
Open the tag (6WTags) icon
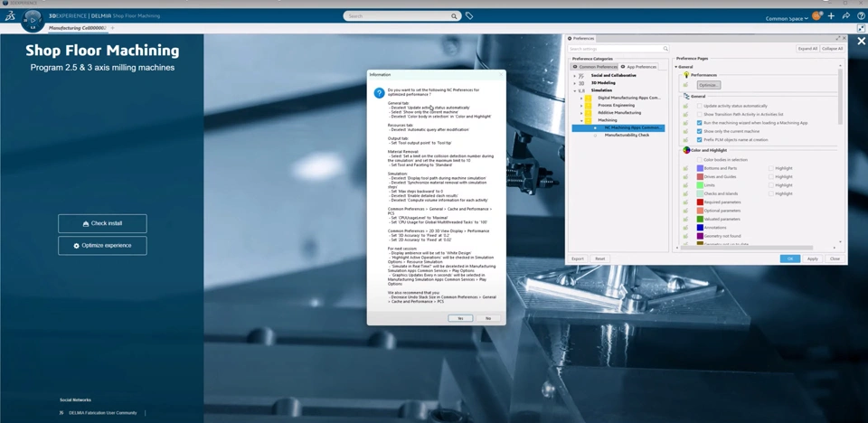[x=469, y=16]
